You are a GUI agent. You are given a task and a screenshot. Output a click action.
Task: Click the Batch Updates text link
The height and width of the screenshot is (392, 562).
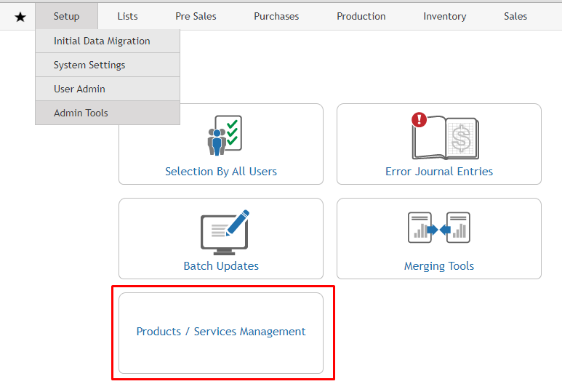(221, 266)
